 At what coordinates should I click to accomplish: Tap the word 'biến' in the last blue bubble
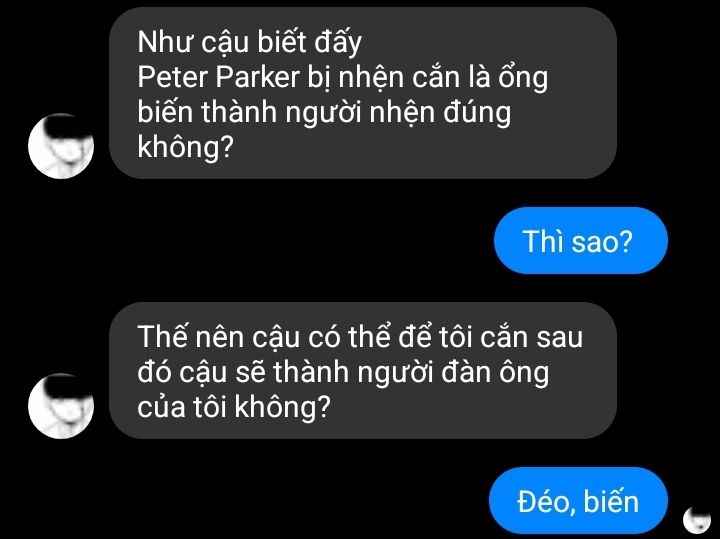(x=611, y=501)
